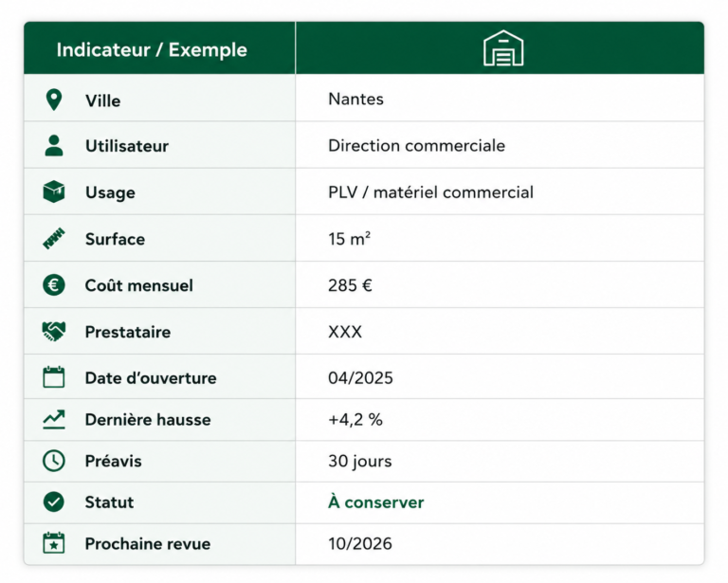Viewport: 728px width, 583px height.
Task: Click the 'Utilisateur' label
Action: [127, 146]
